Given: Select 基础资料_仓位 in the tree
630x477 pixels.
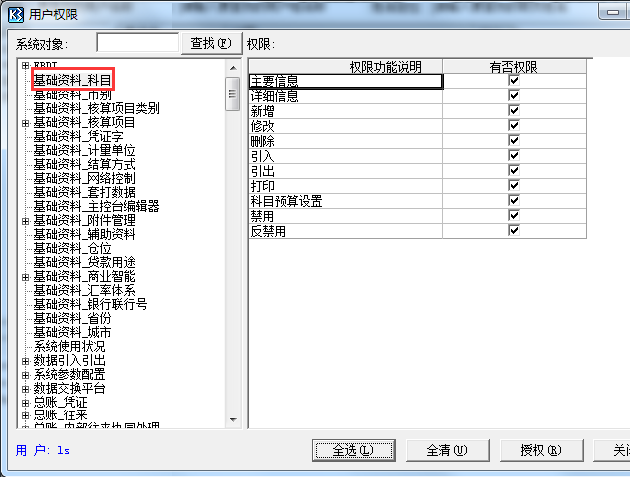Looking at the screenshot, I should [x=72, y=248].
